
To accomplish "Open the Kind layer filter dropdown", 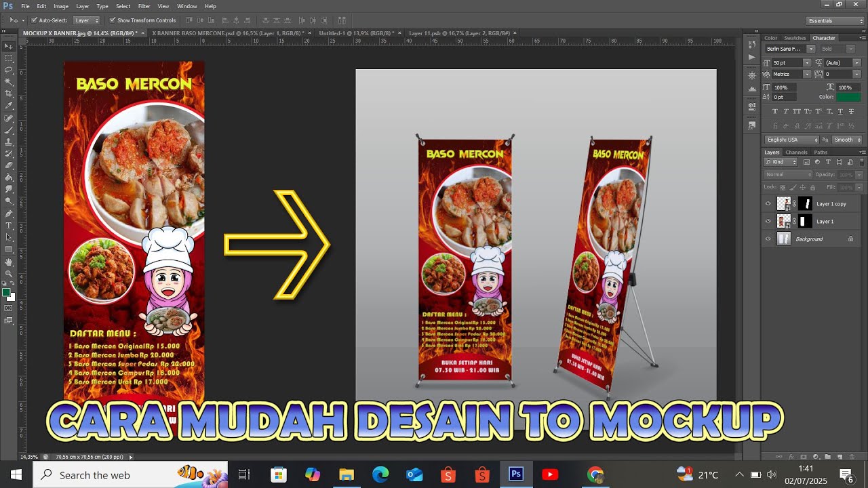I will (782, 162).
